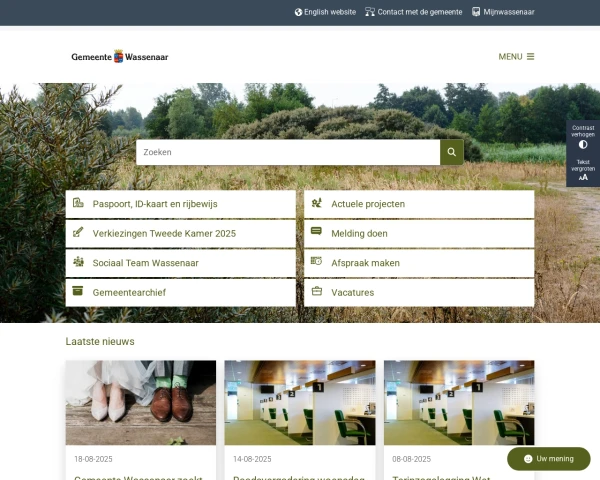Open the Melding doen tile
The image size is (600, 480).
tap(419, 233)
